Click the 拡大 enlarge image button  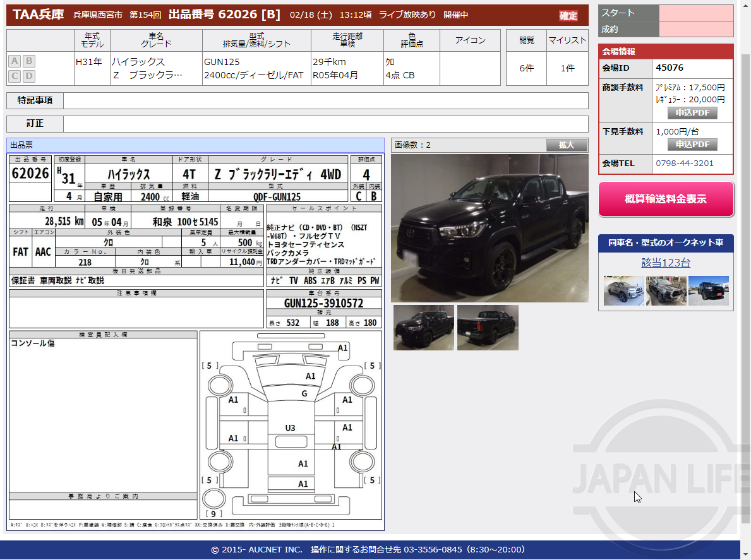click(567, 145)
